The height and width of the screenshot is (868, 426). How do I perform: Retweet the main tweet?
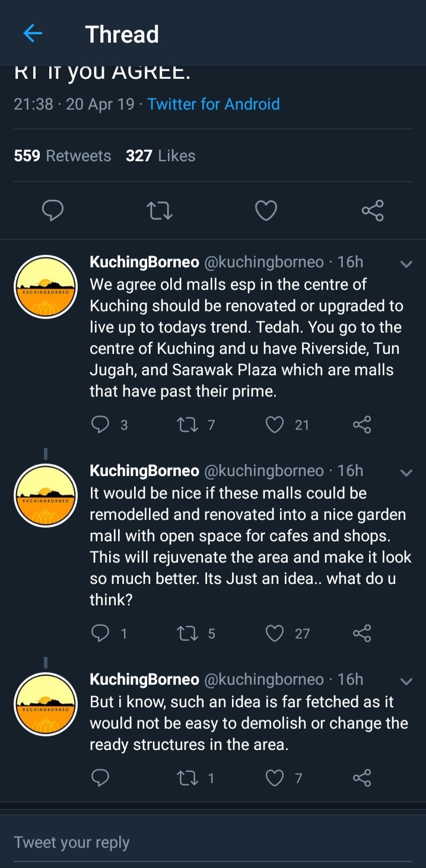click(x=159, y=210)
